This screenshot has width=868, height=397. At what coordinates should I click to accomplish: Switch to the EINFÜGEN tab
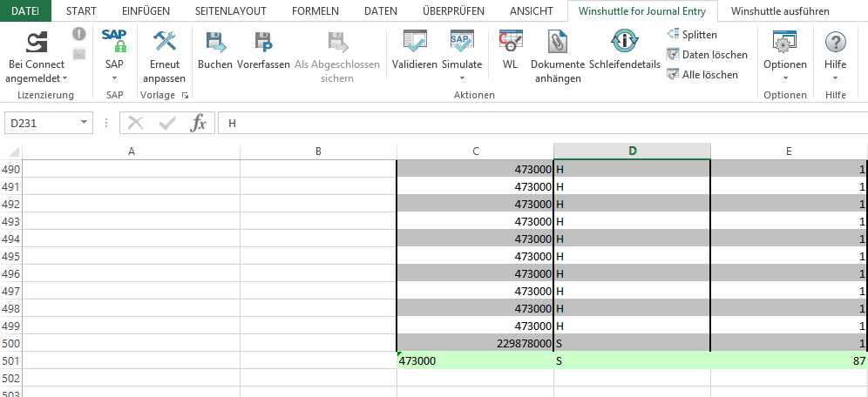(146, 11)
